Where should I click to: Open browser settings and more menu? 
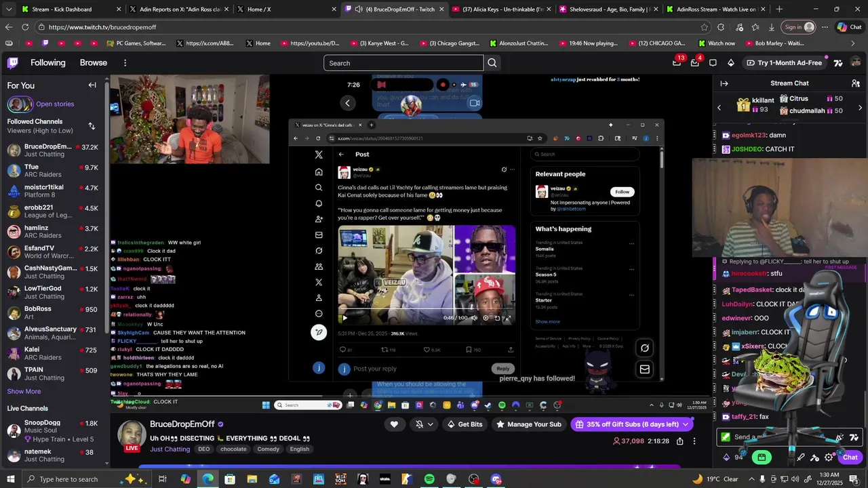(x=824, y=27)
